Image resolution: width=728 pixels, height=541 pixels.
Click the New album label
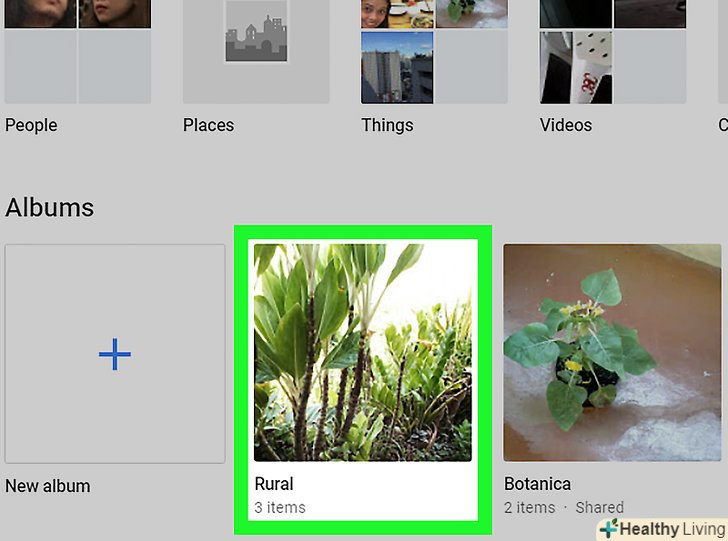(48, 486)
